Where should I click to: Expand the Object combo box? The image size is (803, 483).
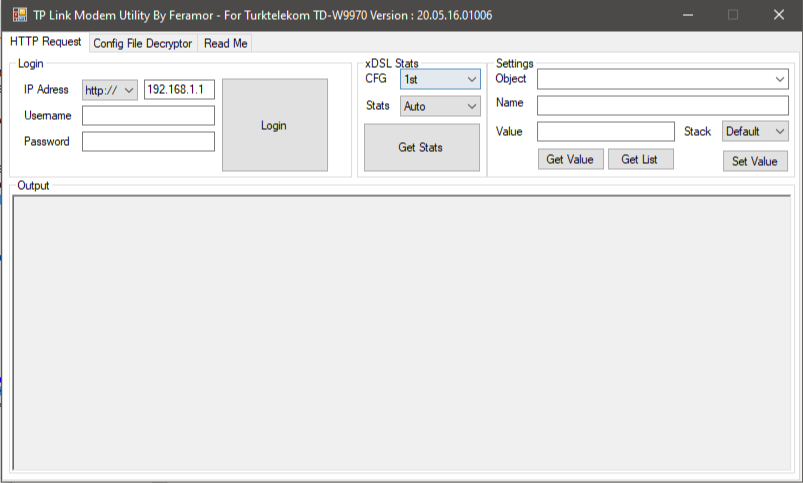coord(663,79)
